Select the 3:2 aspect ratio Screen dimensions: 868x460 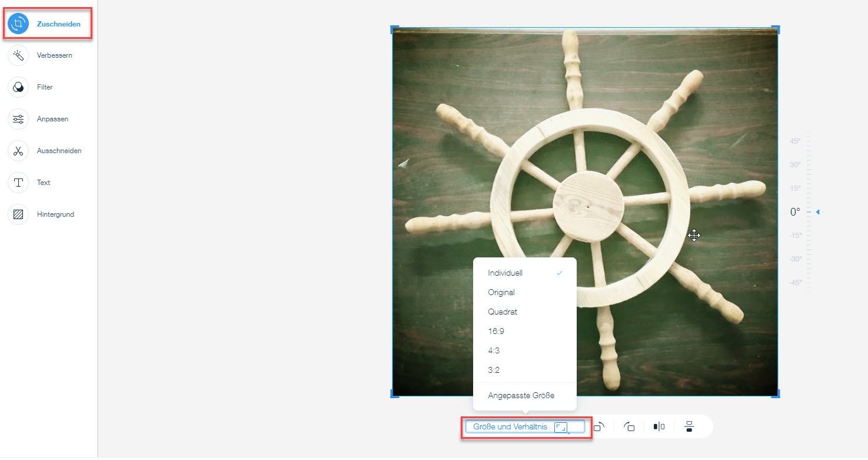525,370
